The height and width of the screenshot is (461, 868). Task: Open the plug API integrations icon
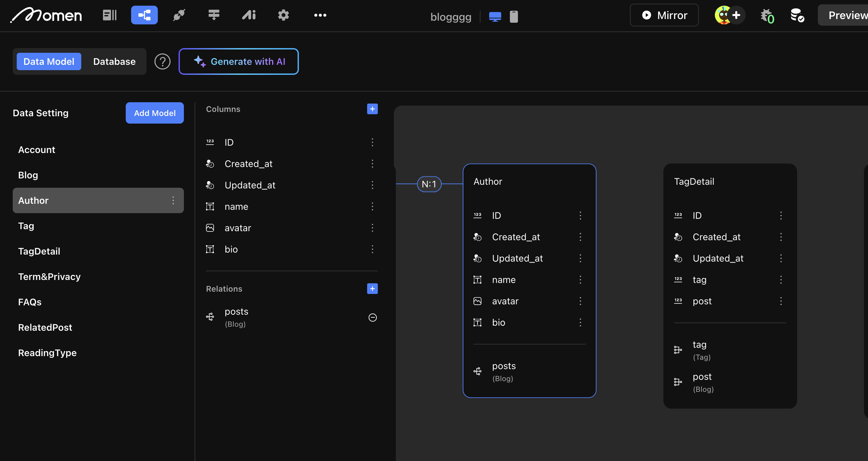pyautogui.click(x=179, y=15)
